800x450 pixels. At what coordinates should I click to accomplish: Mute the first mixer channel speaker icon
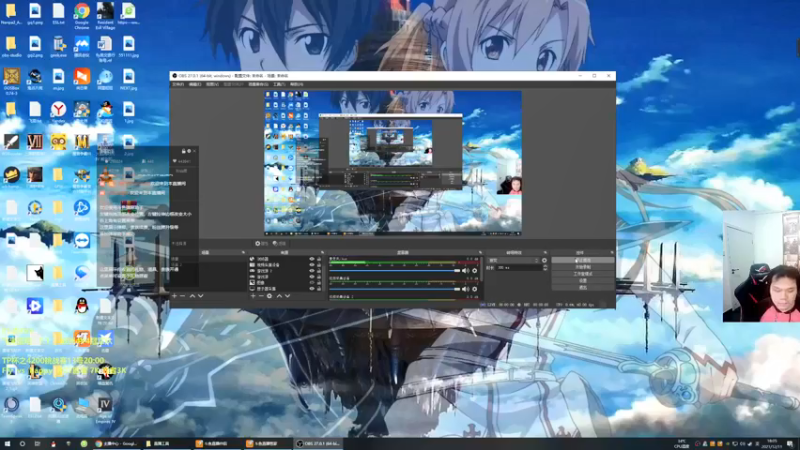point(465,271)
